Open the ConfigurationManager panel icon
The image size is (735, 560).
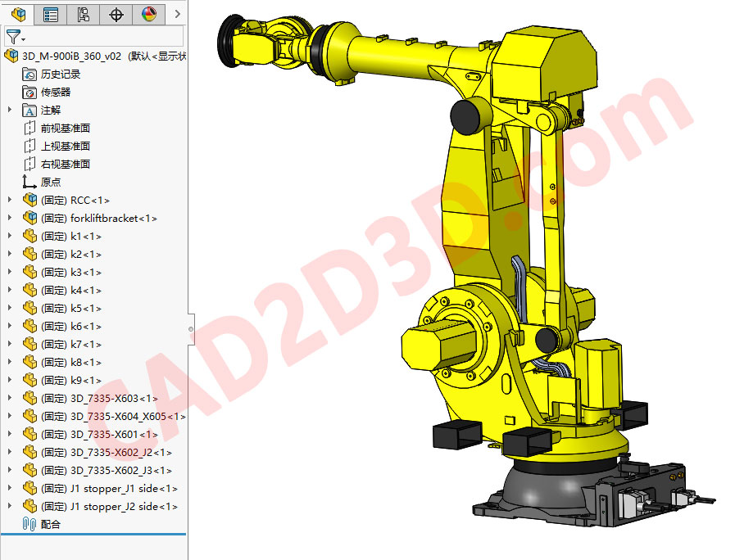(x=82, y=14)
